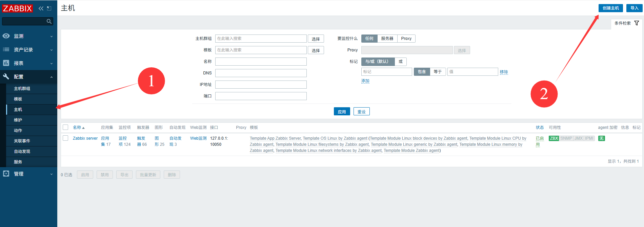Click 导入 button
The height and width of the screenshot is (227, 644).
click(634, 8)
